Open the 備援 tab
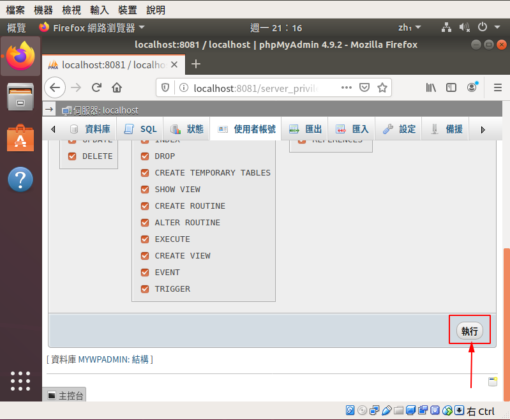510x420 pixels. coord(446,129)
